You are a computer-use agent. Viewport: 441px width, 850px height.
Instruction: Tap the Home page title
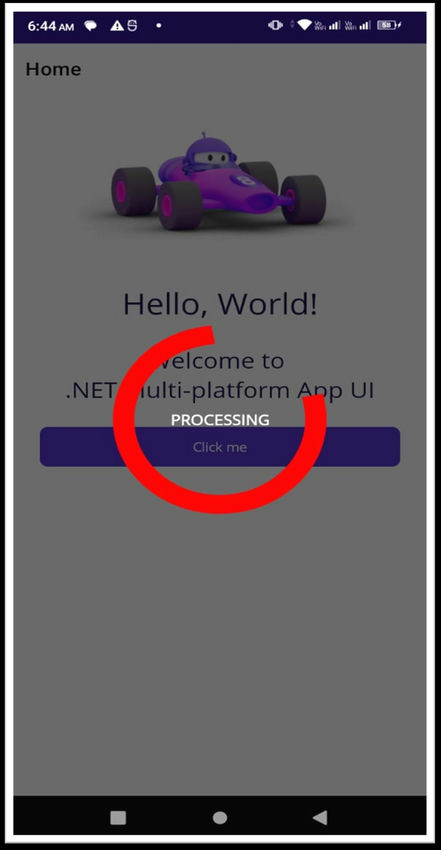53,69
